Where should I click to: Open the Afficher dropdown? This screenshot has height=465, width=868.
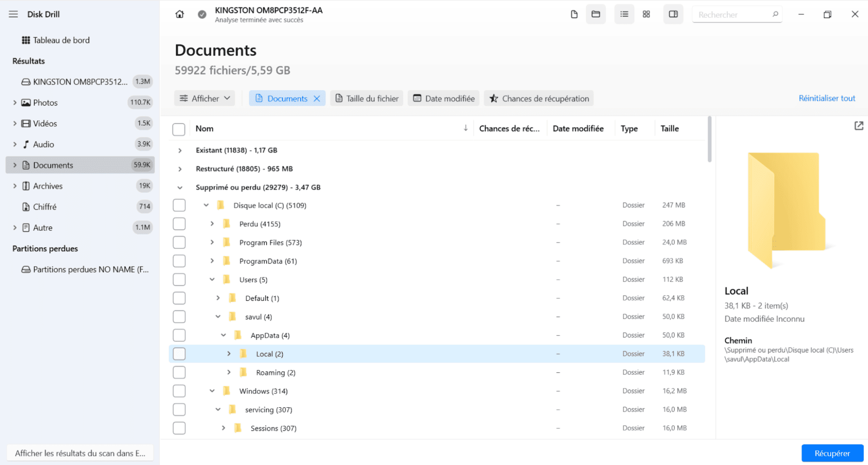coord(205,99)
